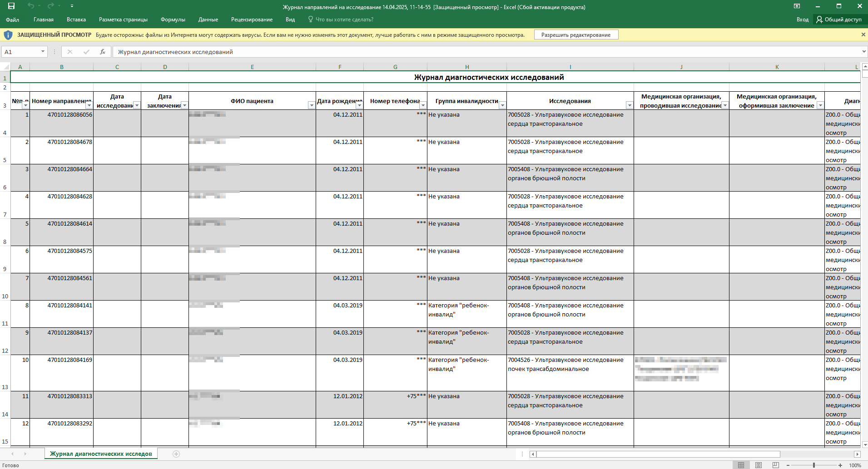Viewport: 868px width, 469px height.
Task: Click next sheet navigation arrow
Action: tap(25, 454)
